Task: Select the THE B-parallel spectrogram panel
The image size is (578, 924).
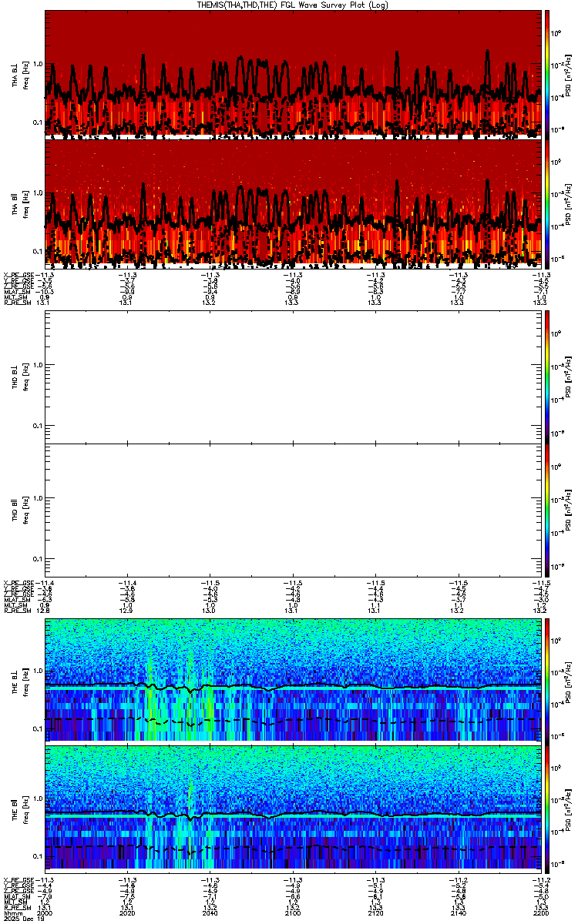Action: pos(294,808)
